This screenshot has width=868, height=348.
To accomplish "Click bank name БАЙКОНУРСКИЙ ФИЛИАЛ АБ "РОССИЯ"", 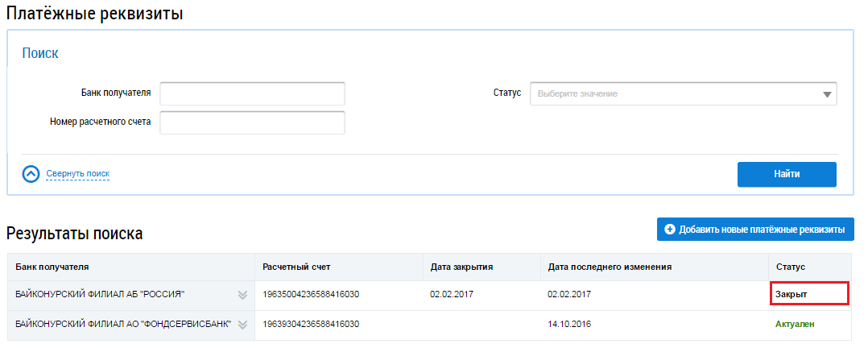I will [100, 295].
